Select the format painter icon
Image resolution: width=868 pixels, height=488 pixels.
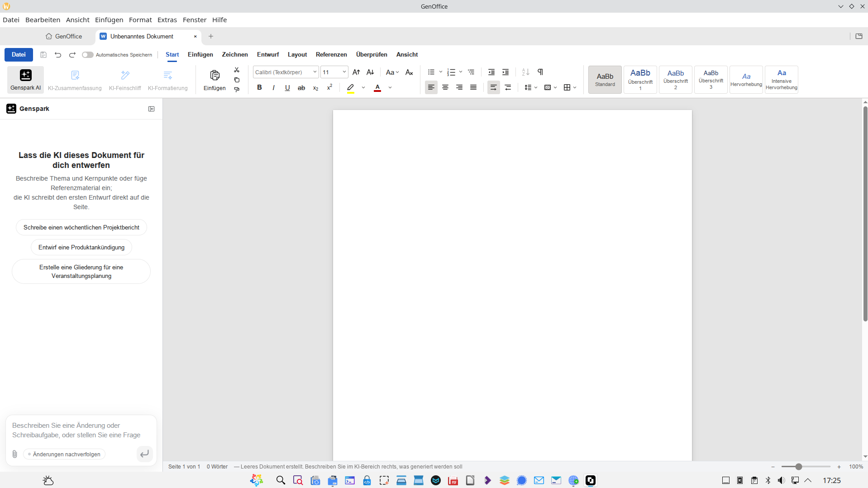[237, 89]
